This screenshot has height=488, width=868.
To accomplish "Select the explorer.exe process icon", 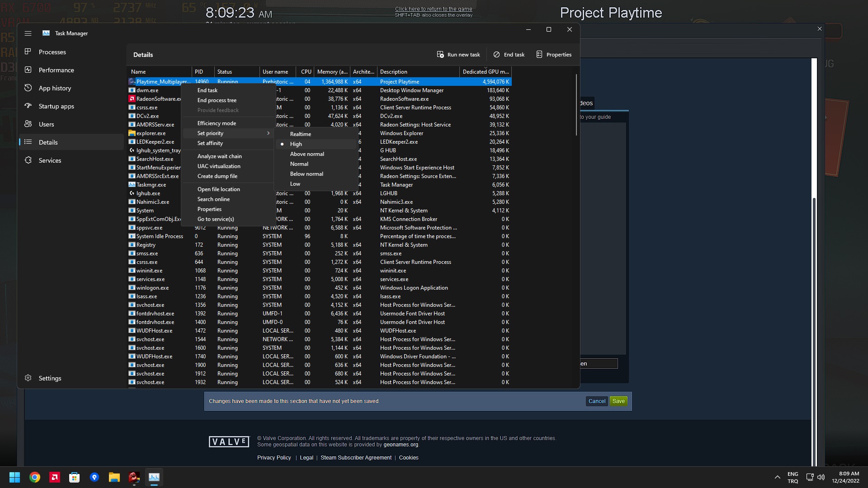I will (132, 133).
